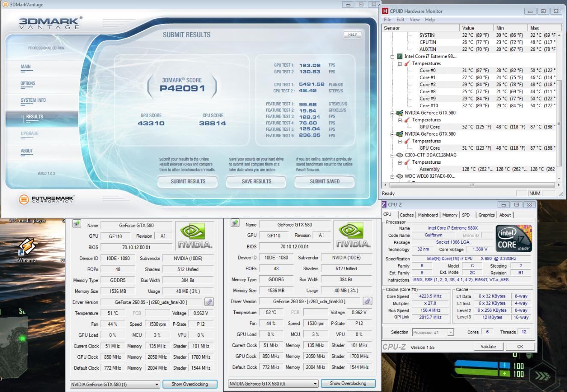
Task: Click the CPU Score 38814 value
Action: 213,124
